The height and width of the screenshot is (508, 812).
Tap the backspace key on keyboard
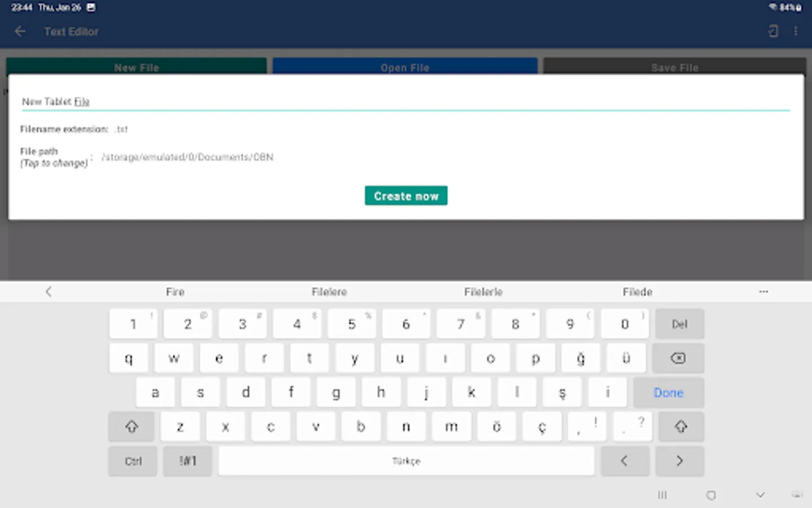678,358
